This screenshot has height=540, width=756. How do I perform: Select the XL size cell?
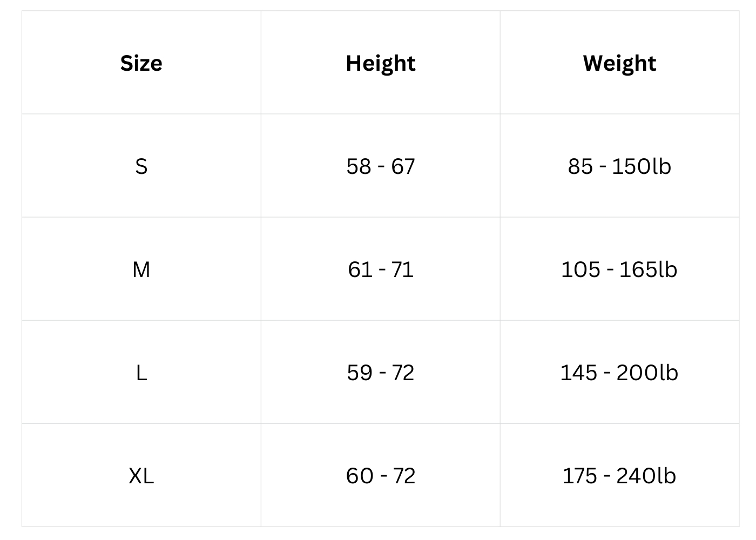coord(141,476)
